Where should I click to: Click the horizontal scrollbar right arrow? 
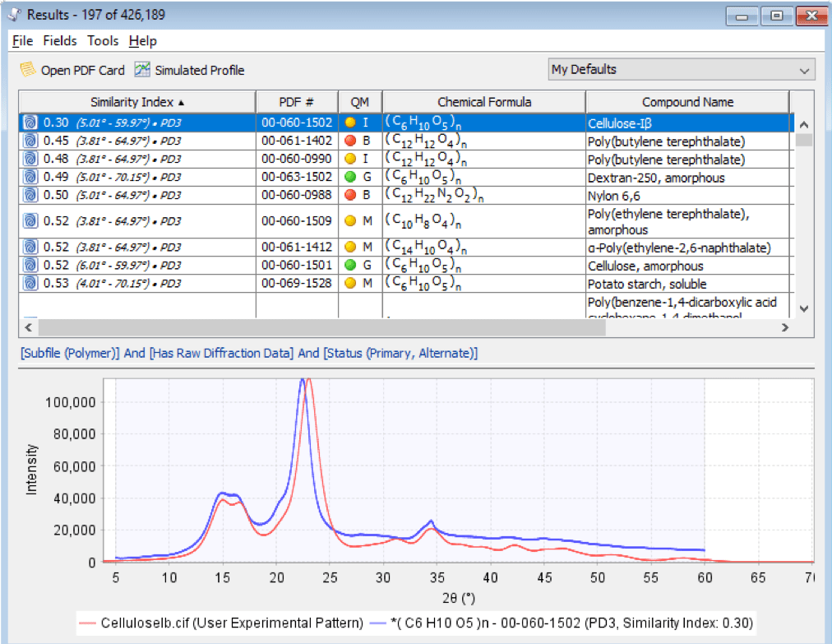coord(785,327)
